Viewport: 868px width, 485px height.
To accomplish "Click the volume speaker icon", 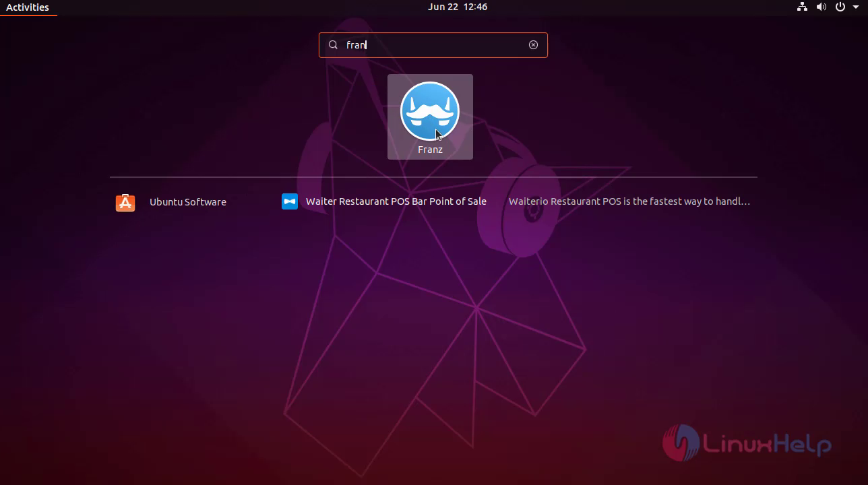I will [821, 7].
